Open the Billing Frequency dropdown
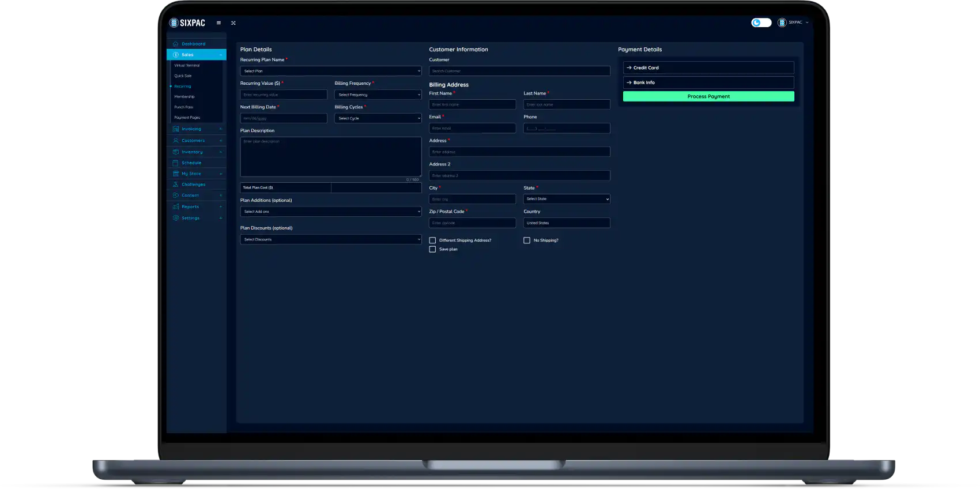Image resolution: width=980 pixels, height=489 pixels. point(378,95)
